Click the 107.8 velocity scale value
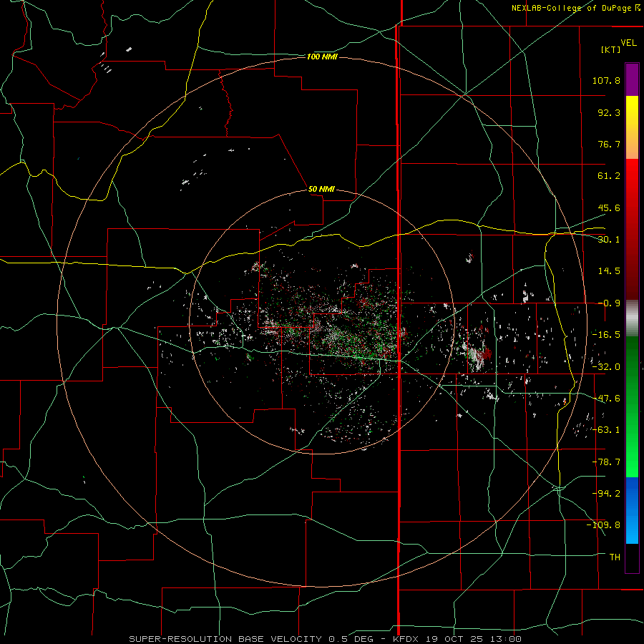 [606, 80]
